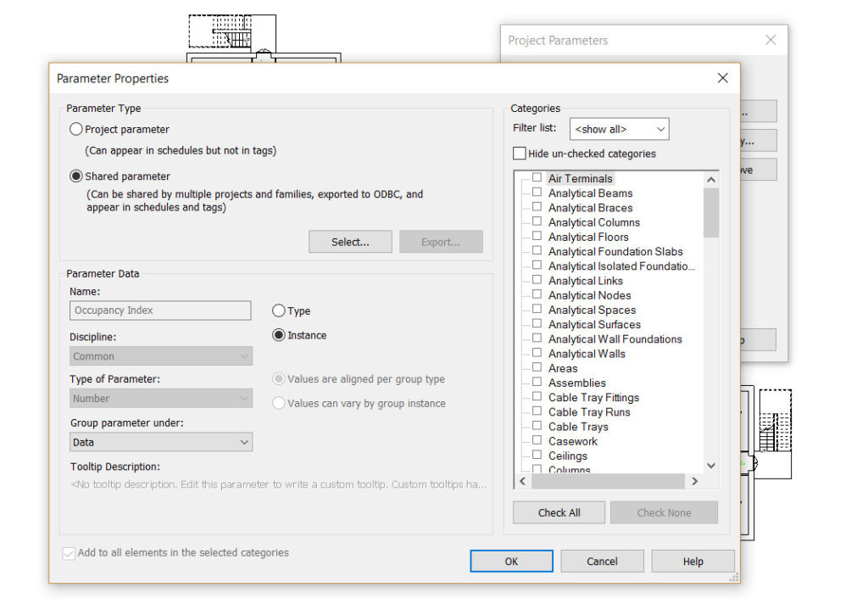The width and height of the screenshot is (868, 604).
Task: Choose the Type radio option
Action: pos(278,310)
